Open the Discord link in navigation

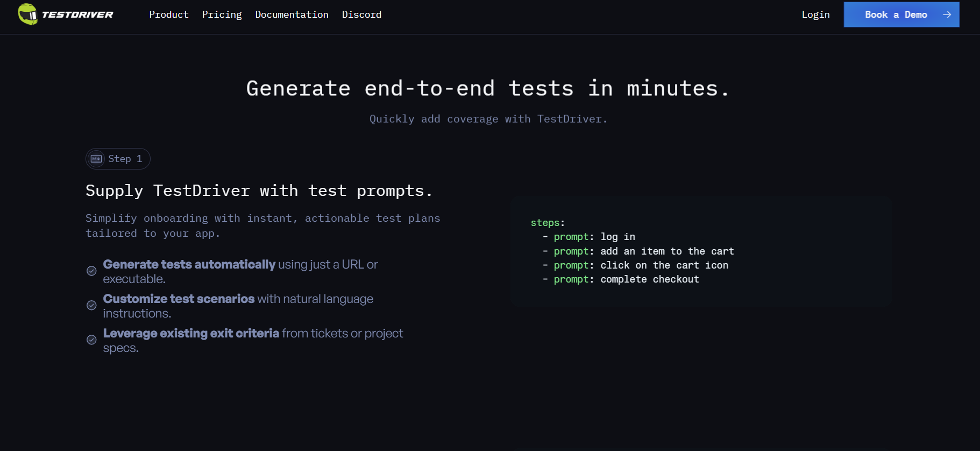(361, 15)
